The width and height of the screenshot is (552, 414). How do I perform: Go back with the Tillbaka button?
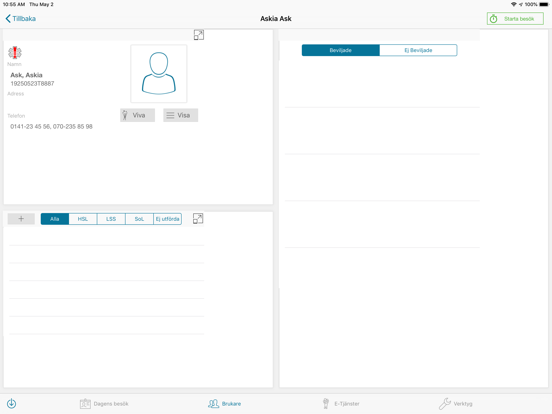tap(21, 19)
